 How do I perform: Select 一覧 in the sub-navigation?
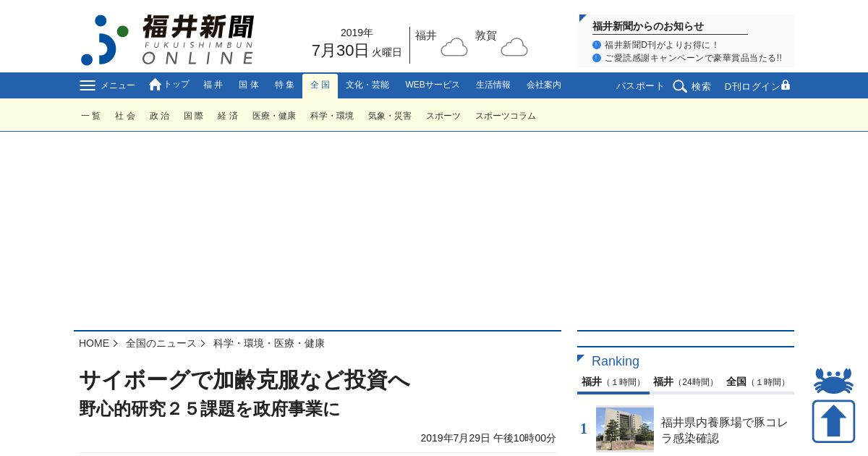(91, 116)
